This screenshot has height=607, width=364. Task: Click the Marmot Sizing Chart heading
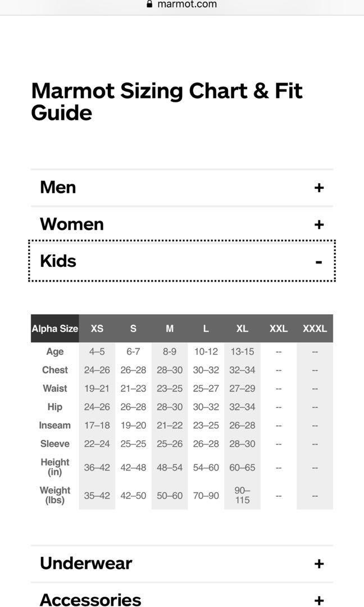click(x=167, y=101)
